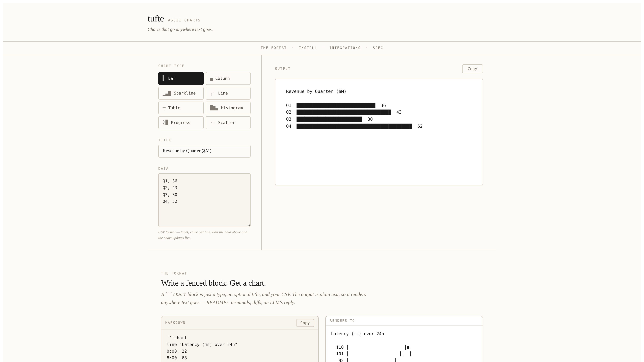Click the Q4 bar in output
This screenshot has width=644, height=362.
354,126
